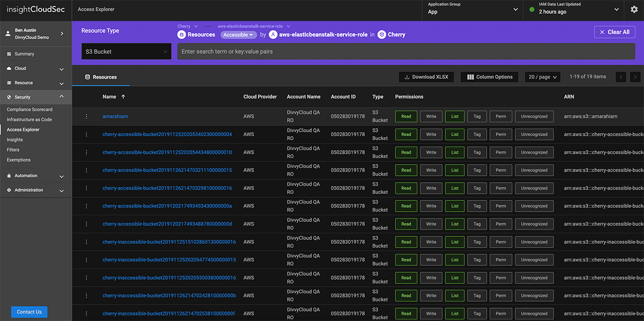Go to the next results page
Viewport: 644px width, 321px height.
coord(635,77)
